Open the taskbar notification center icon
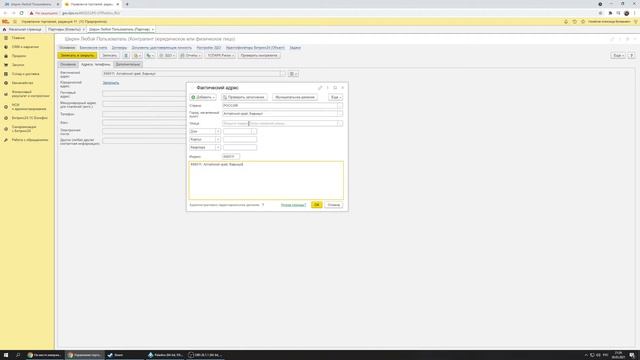The height and width of the screenshot is (360, 640). point(632,355)
